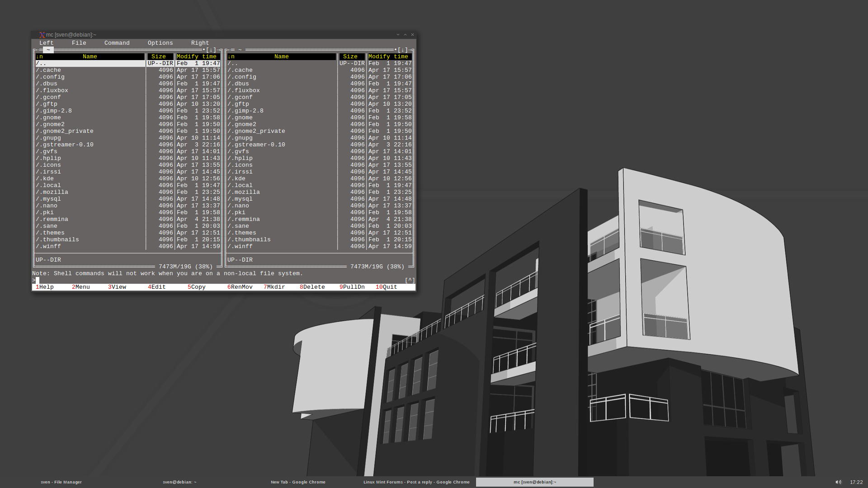Click the 6RenMov function key button

click(240, 287)
